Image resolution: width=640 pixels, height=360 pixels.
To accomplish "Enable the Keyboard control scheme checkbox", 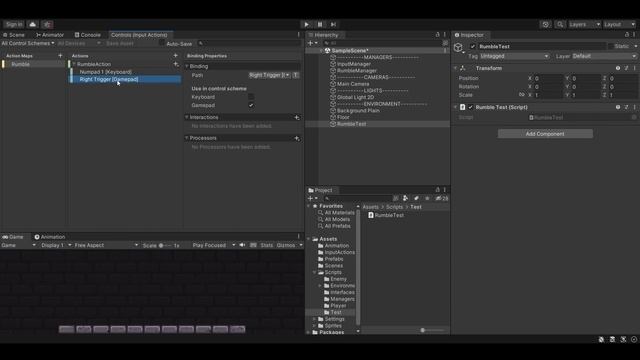I will coord(251,97).
